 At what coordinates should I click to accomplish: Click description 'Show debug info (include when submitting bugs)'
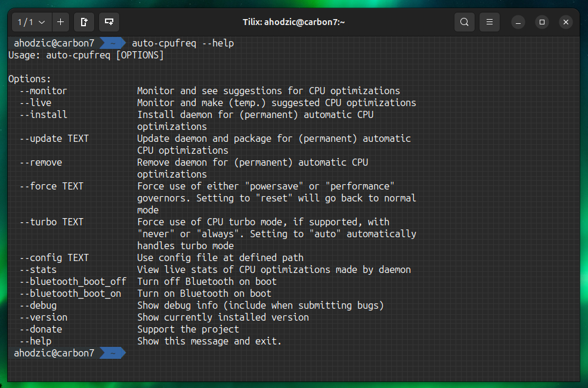[x=261, y=306]
